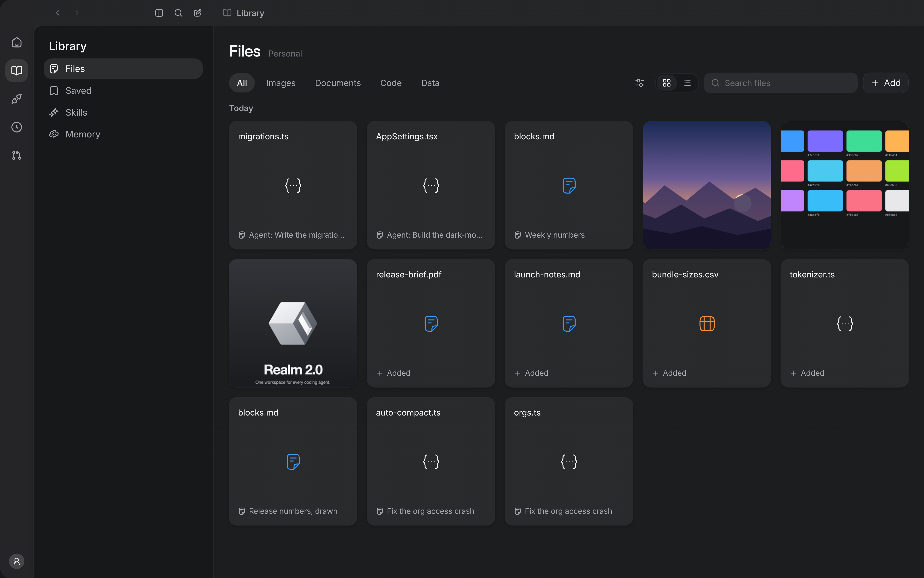Open the bundle-sizes.csv table icon

tap(707, 323)
